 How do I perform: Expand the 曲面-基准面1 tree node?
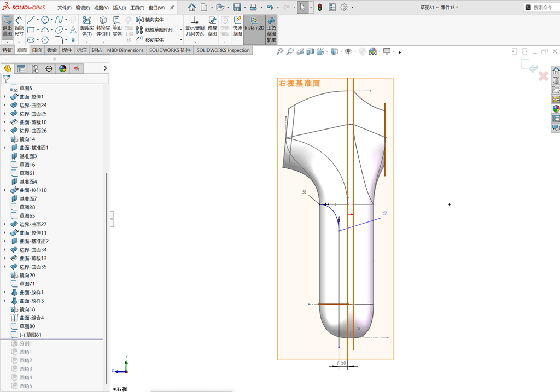coord(4,148)
